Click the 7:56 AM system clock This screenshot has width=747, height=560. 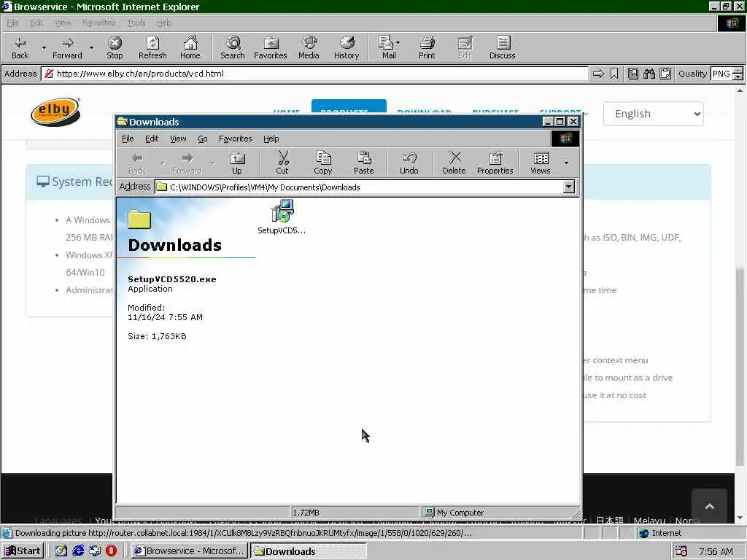[716, 551]
